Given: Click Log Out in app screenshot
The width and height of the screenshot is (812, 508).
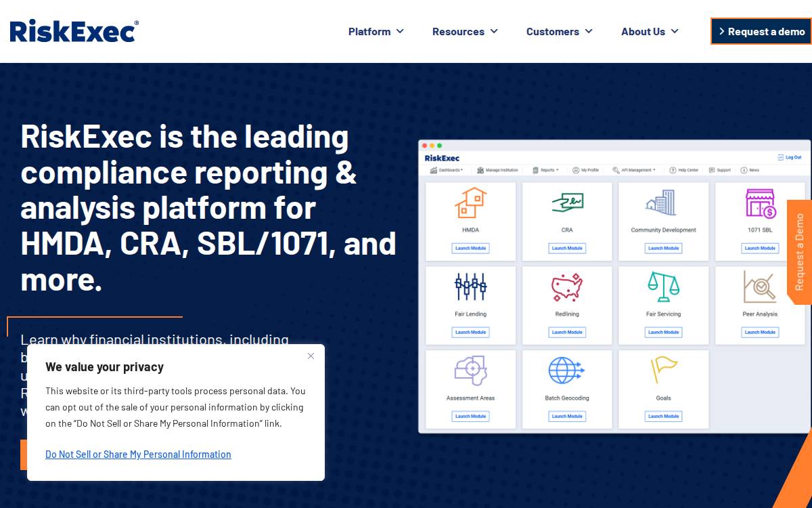Looking at the screenshot, I should coord(790,157).
